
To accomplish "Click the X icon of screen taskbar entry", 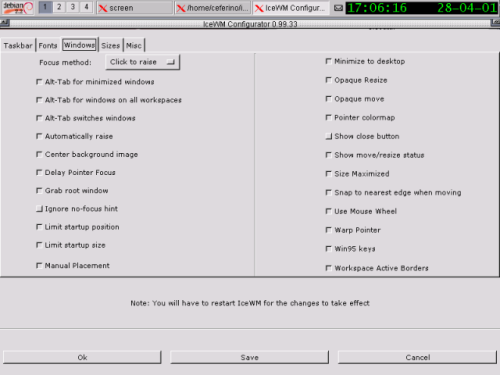I will click(x=103, y=8).
